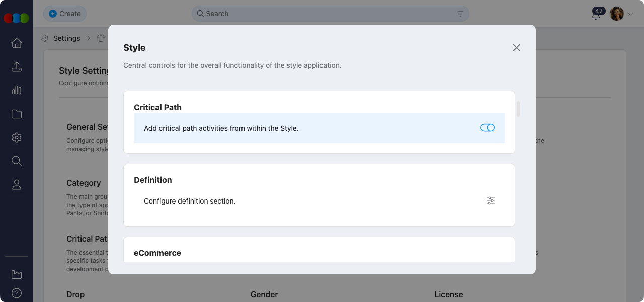Close the Style dialog

click(x=516, y=48)
